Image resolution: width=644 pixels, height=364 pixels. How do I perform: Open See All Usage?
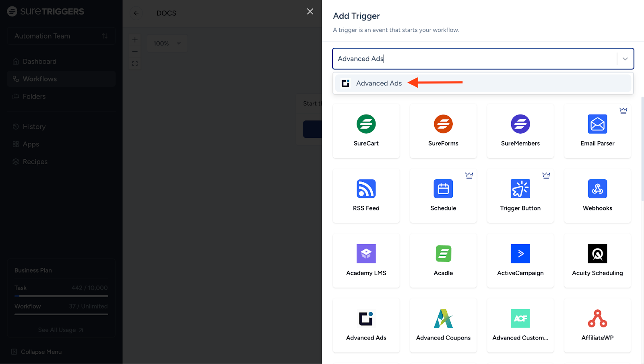point(61,329)
